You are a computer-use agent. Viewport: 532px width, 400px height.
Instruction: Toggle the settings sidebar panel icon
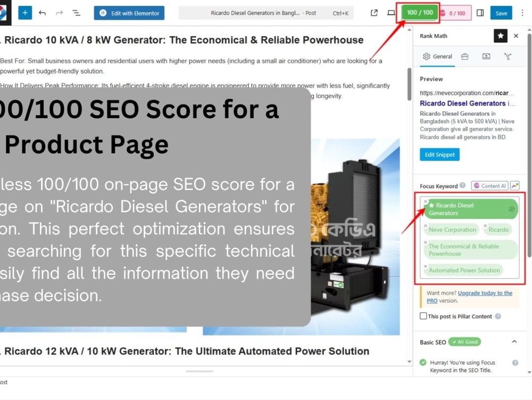pyautogui.click(x=480, y=13)
